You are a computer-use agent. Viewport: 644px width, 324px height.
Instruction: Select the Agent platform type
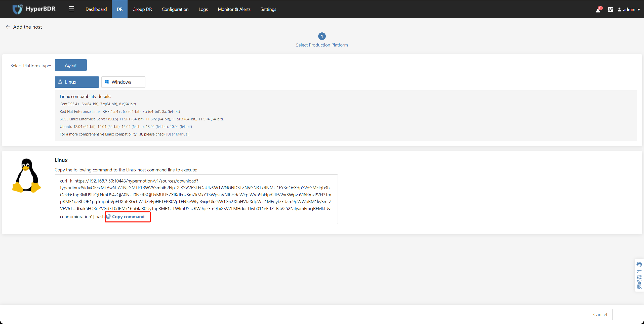(x=70, y=65)
